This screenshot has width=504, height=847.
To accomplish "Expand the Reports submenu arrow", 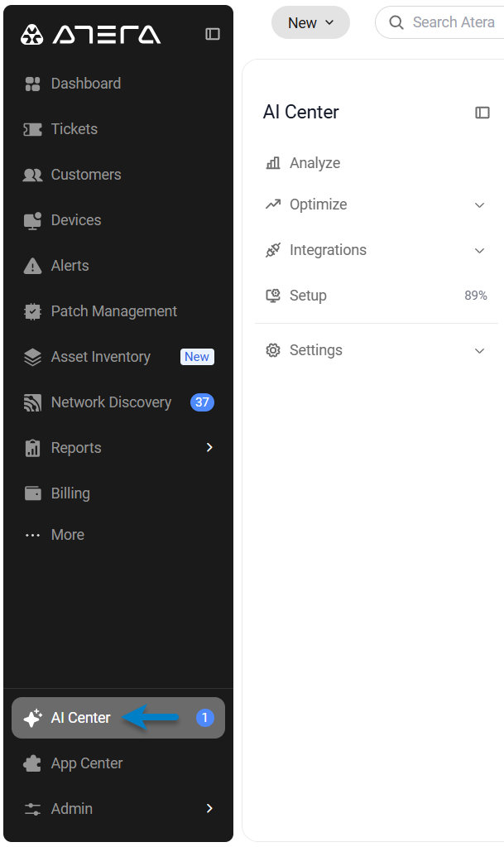I will pyautogui.click(x=209, y=447).
